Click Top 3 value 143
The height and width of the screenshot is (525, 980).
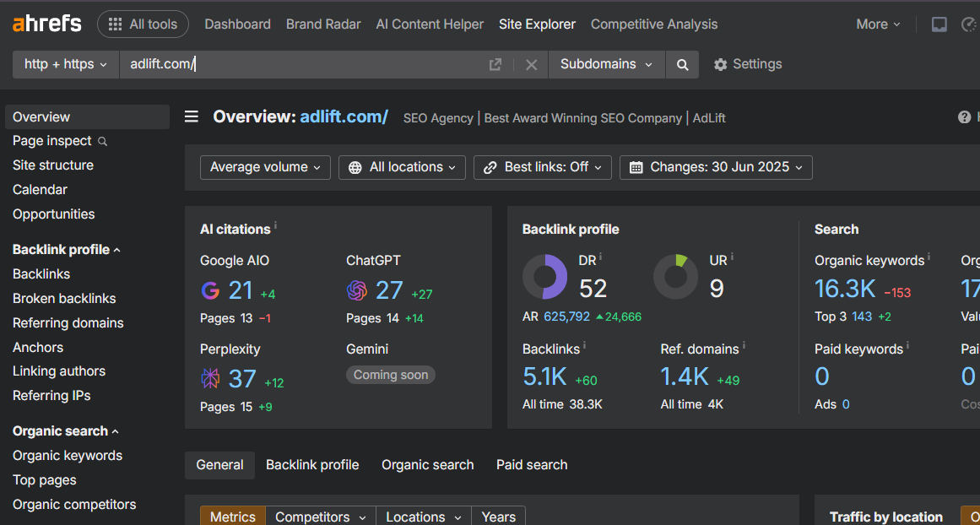(x=862, y=317)
